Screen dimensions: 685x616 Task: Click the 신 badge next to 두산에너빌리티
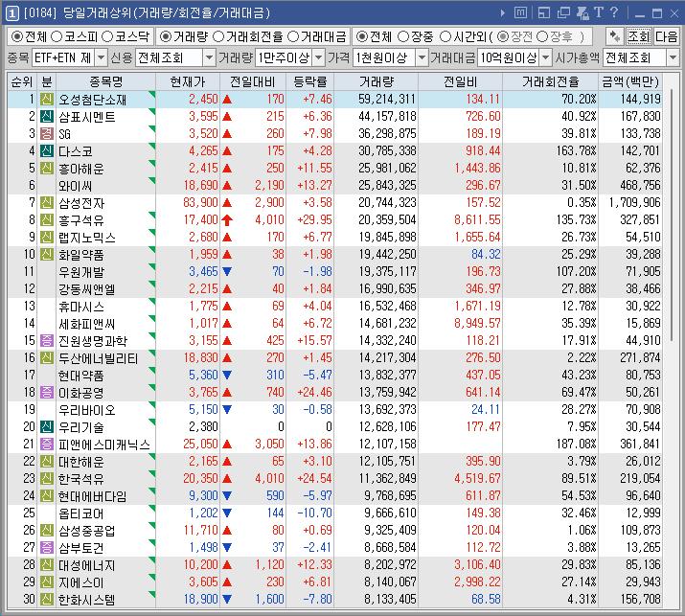47,357
